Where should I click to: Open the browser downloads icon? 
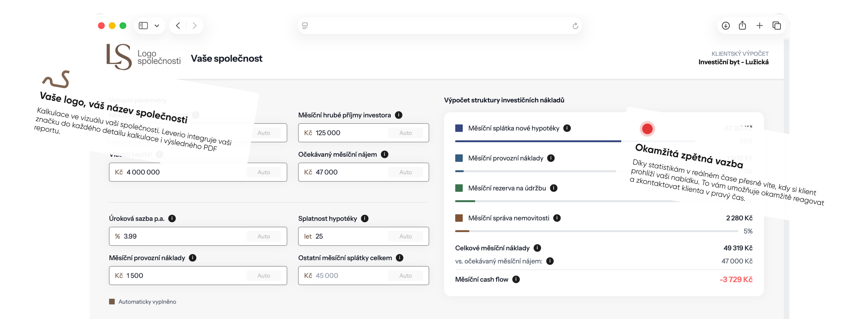[726, 26]
